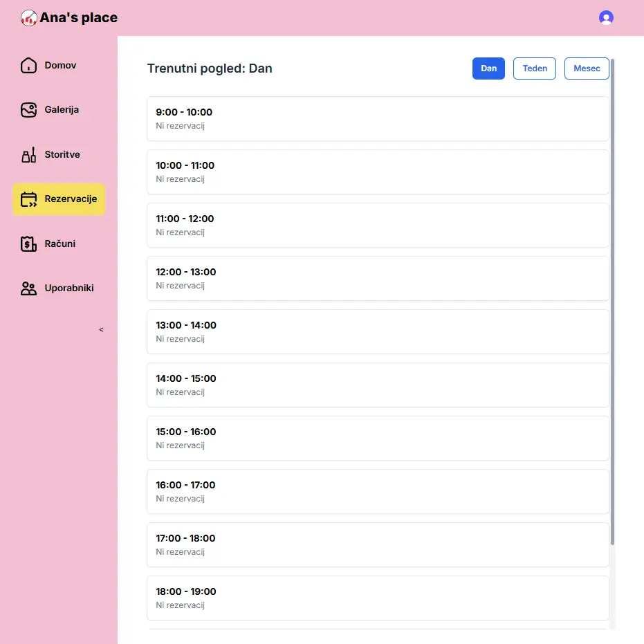The image size is (644, 644).
Task: Click the Uporabniki people icon
Action: click(28, 288)
